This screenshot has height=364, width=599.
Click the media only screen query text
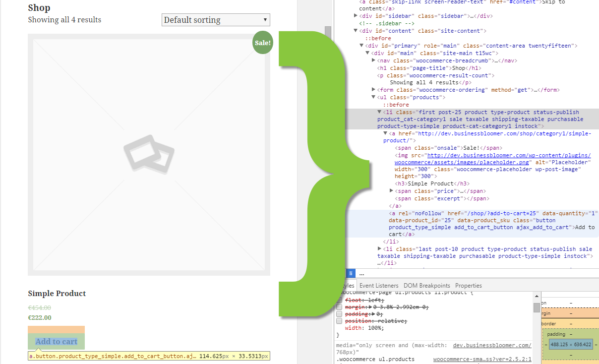[392, 349]
